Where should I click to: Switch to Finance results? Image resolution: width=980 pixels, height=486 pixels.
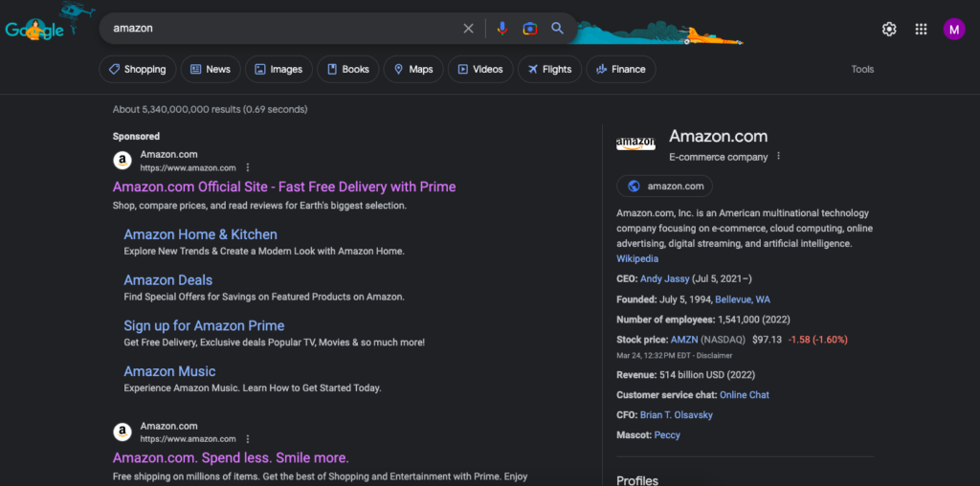click(621, 69)
